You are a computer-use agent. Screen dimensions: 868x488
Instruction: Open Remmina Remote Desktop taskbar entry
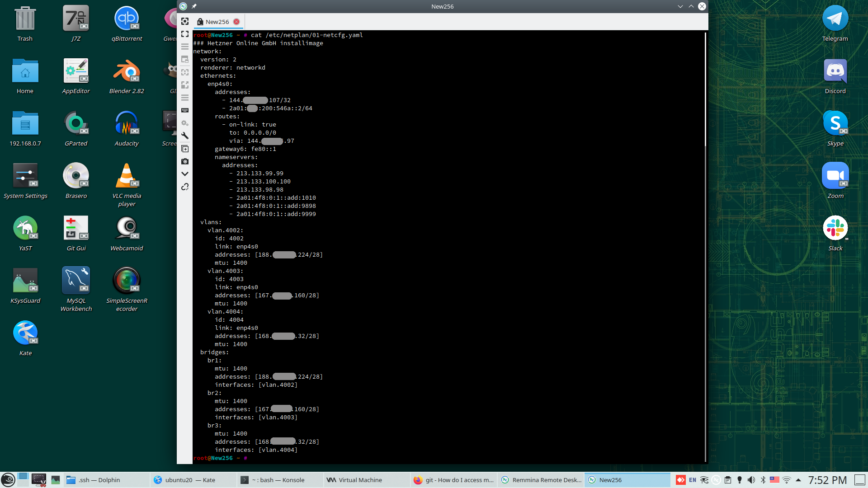coord(541,480)
